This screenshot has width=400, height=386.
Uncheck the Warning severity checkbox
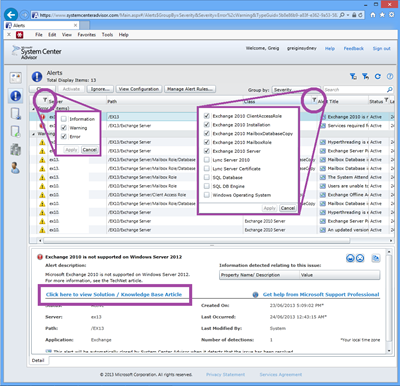(x=64, y=128)
